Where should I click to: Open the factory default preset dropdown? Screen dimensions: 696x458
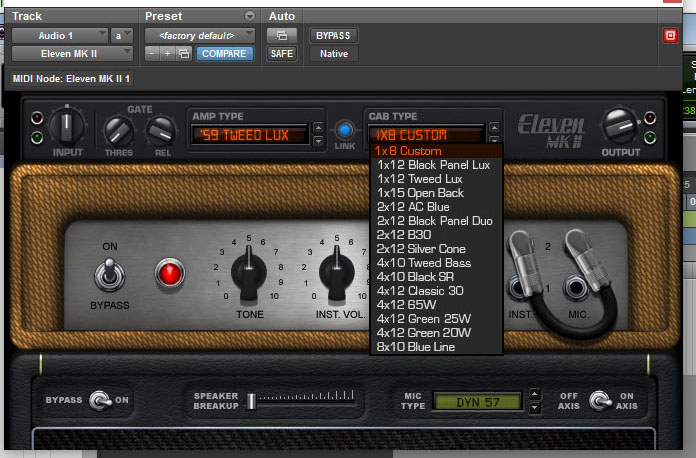click(200, 36)
